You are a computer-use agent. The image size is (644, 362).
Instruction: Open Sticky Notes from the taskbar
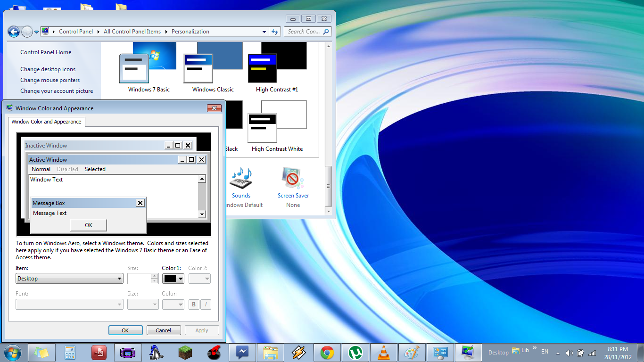[x=41, y=352]
